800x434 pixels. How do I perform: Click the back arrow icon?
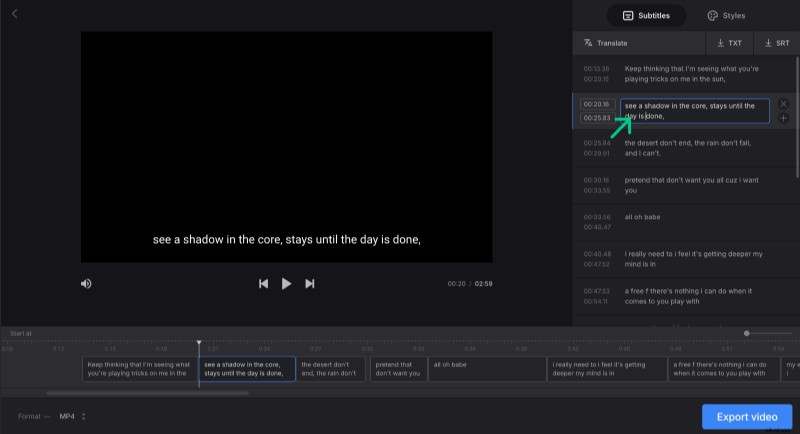(x=14, y=14)
